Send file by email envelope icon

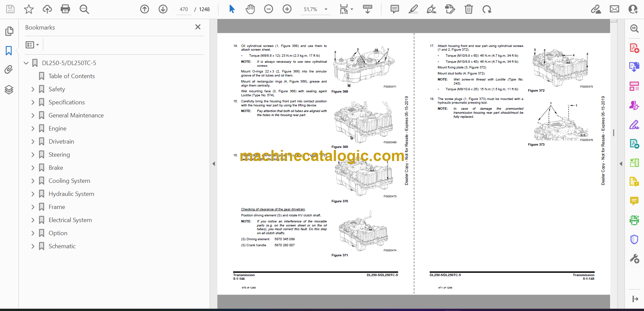click(614, 9)
